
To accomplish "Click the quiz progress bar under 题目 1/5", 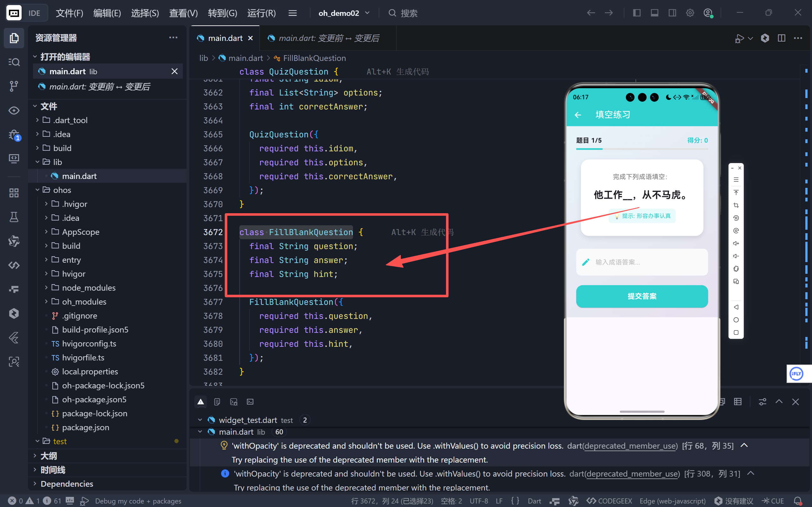I will coord(642,149).
